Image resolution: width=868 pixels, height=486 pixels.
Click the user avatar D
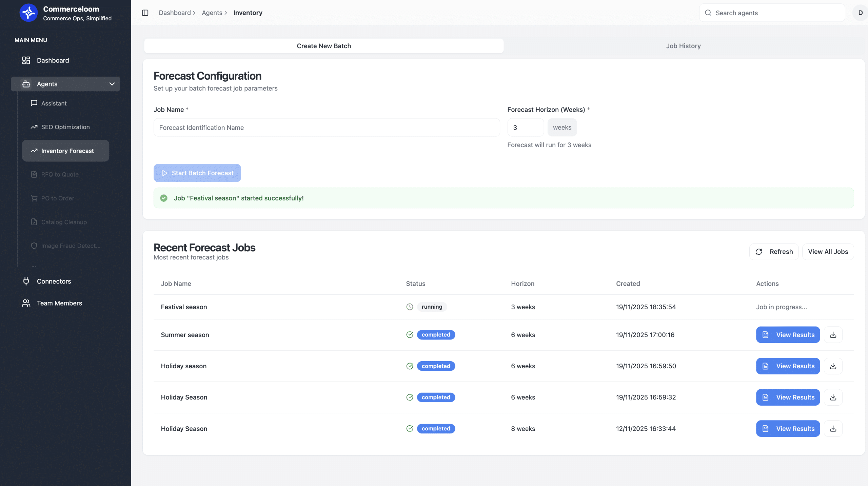click(860, 13)
